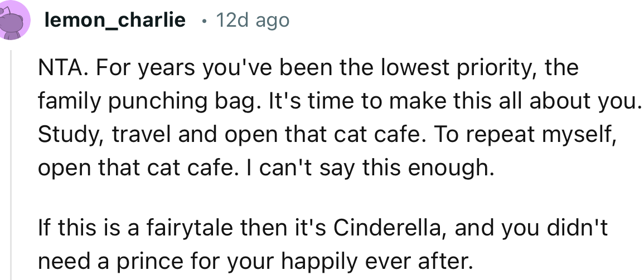Image resolution: width=644 pixels, height=280 pixels.
Task: Open the lemon_charlie profile link
Action: tap(114, 21)
